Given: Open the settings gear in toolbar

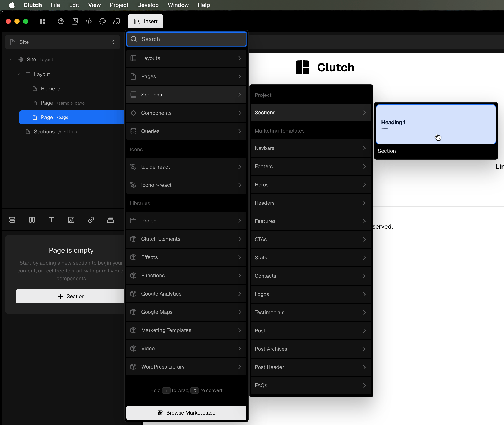Looking at the screenshot, I should pyautogui.click(x=61, y=21).
